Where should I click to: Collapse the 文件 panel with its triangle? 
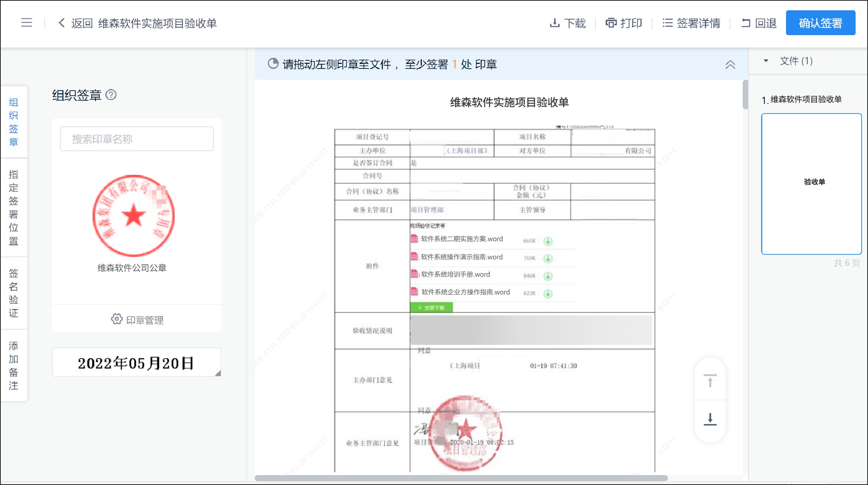click(x=766, y=61)
